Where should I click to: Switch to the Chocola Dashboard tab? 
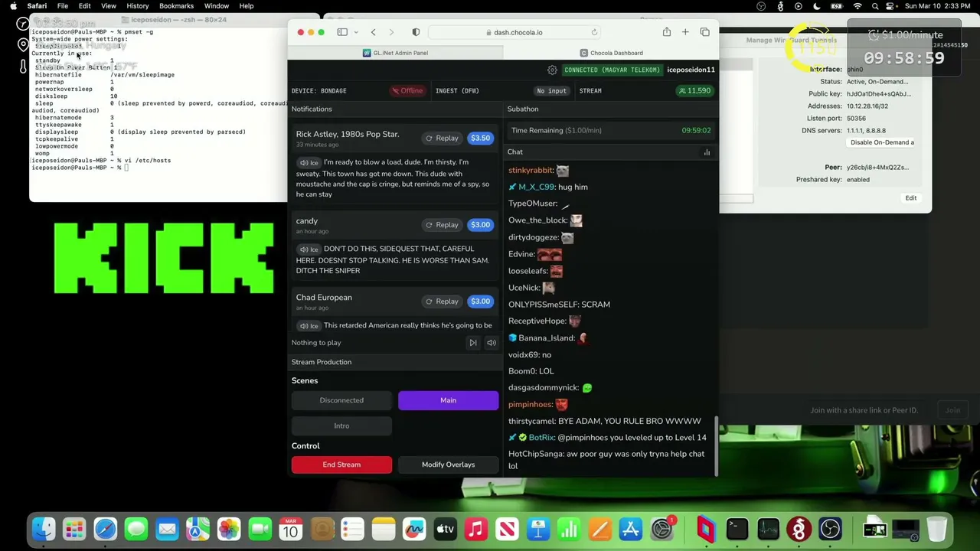pos(611,53)
